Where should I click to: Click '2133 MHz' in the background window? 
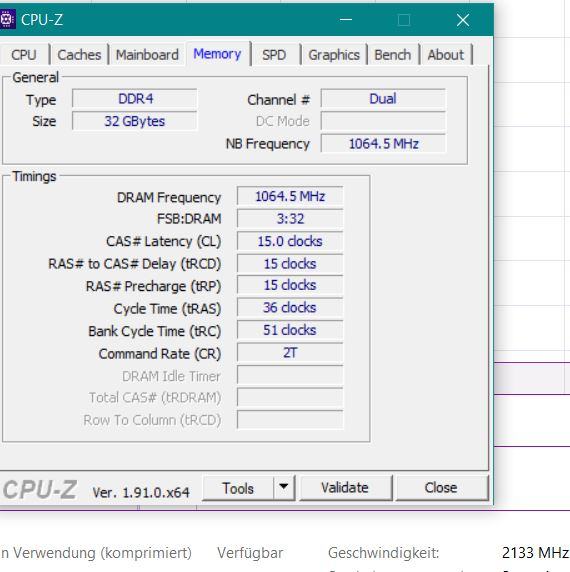click(x=535, y=553)
